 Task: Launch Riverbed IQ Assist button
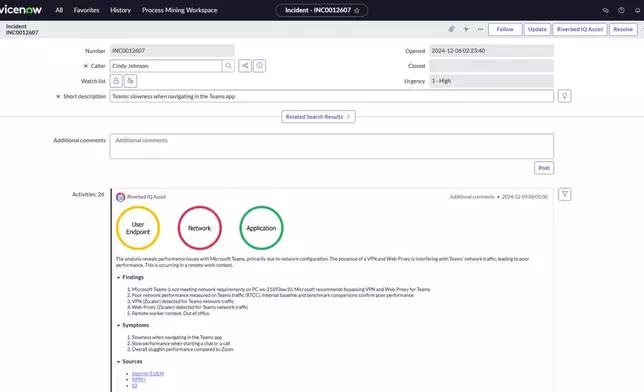[x=580, y=29]
